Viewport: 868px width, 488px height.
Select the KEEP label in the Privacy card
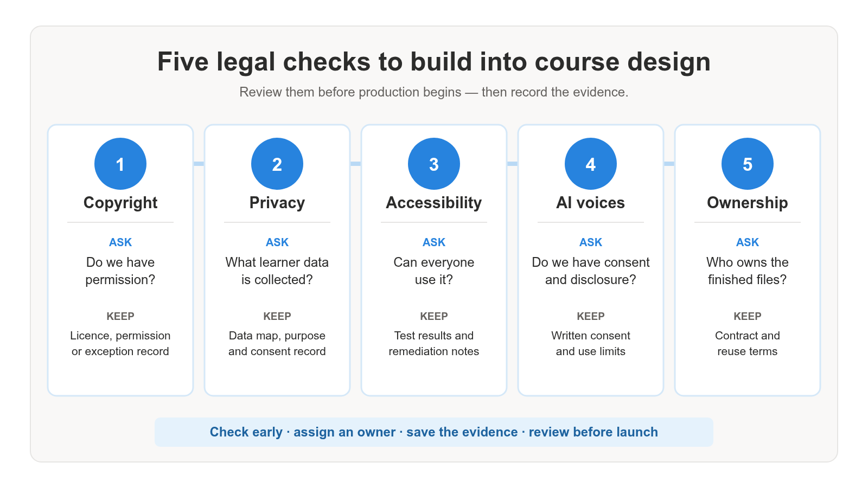277,316
